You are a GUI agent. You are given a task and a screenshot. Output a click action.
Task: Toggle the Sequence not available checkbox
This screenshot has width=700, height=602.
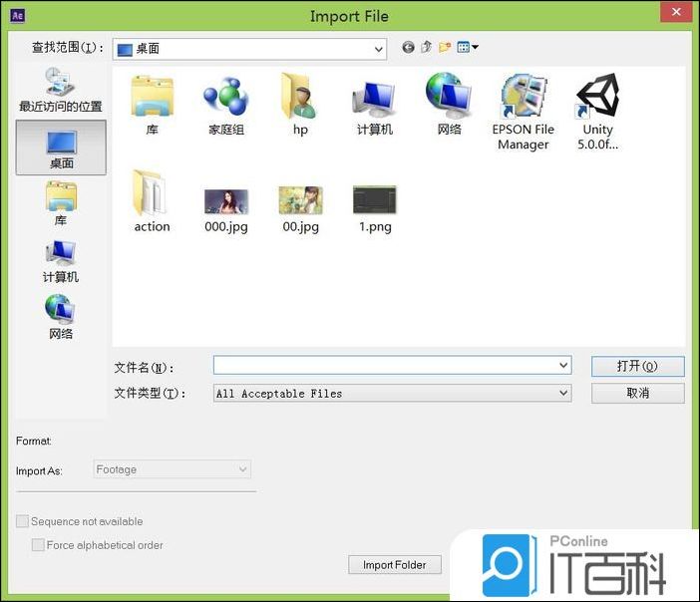pyautogui.click(x=22, y=521)
